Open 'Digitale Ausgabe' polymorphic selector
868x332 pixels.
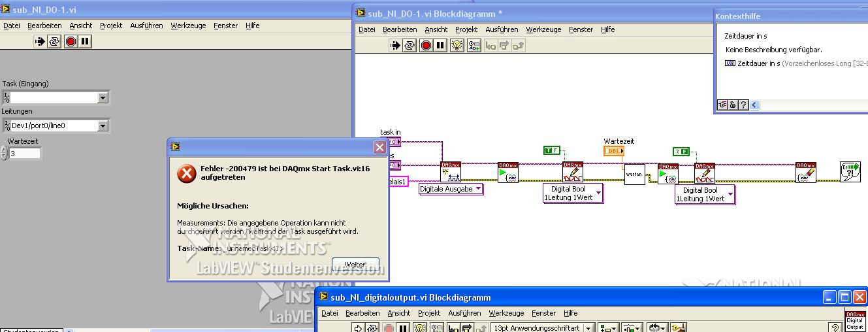451,189
